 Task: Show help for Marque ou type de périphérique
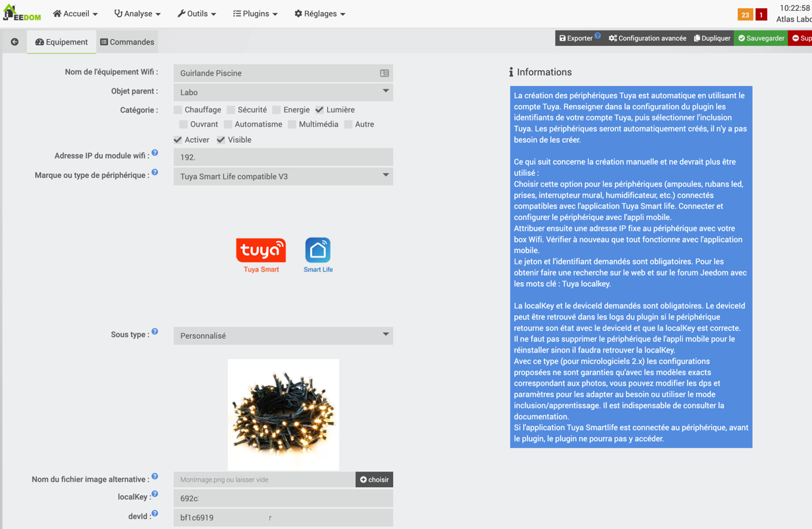pos(155,172)
